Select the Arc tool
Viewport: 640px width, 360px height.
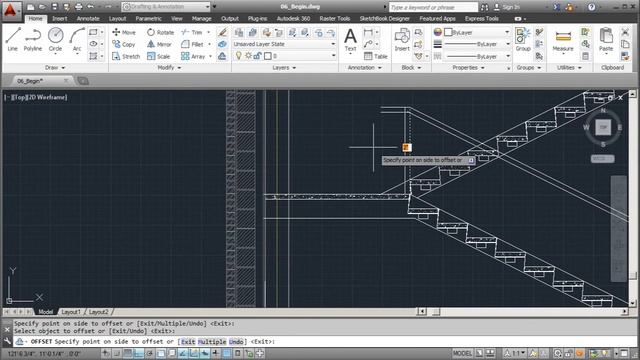point(77,40)
